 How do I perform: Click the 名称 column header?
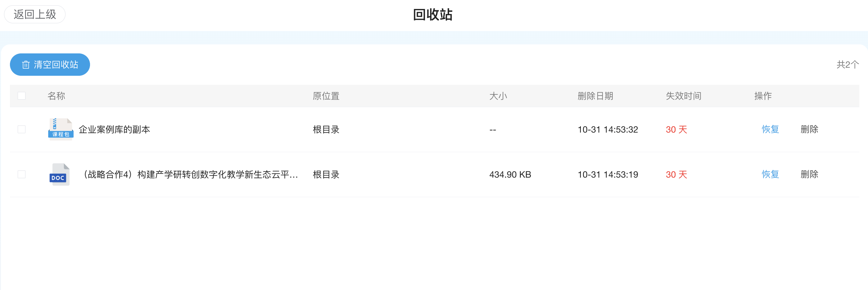coord(56,96)
